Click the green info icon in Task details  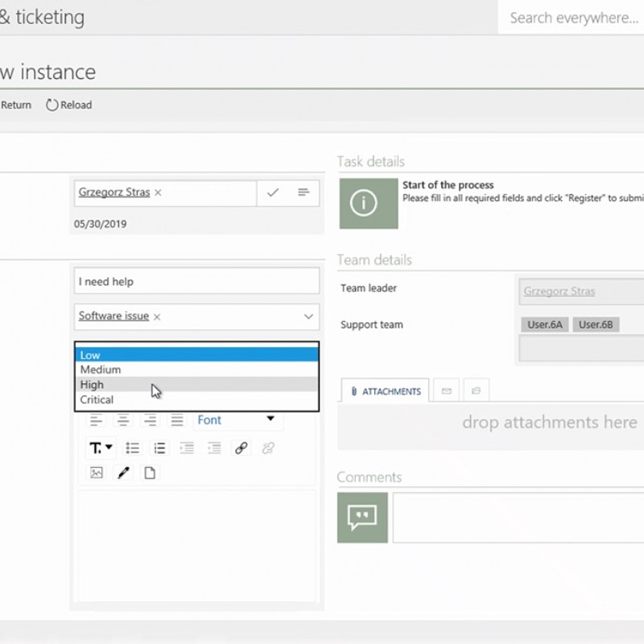363,203
